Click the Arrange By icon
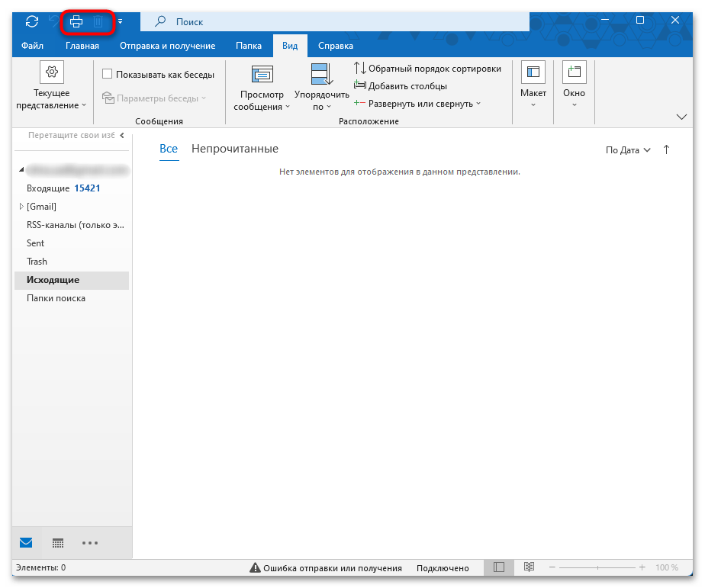The height and width of the screenshot is (588, 705). tap(320, 74)
